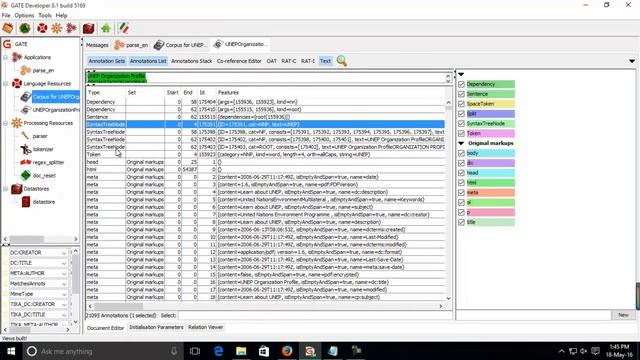This screenshot has width=640, height=360.
Task: Open the datastore toolbar icon
Action: coord(89,28)
